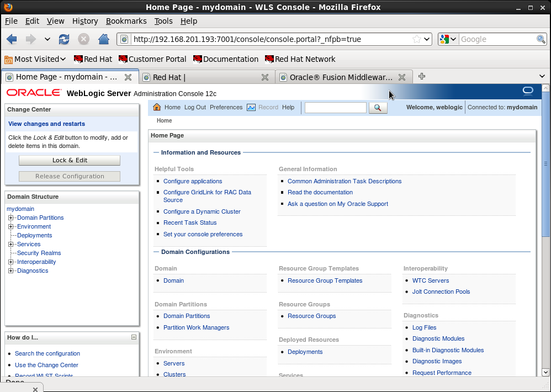Open Resource Group Templates link

tap(325, 280)
